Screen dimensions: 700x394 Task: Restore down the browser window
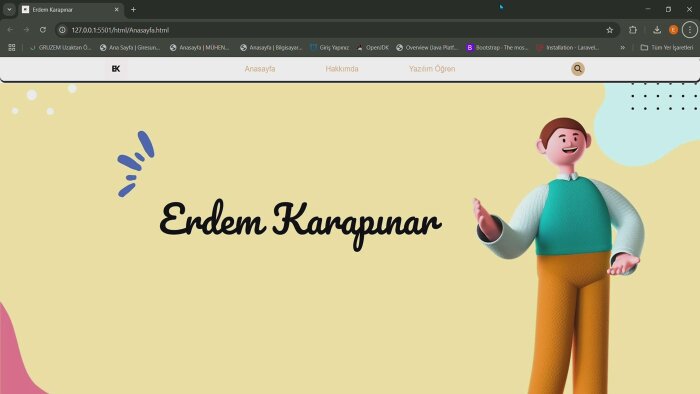pyautogui.click(x=668, y=9)
